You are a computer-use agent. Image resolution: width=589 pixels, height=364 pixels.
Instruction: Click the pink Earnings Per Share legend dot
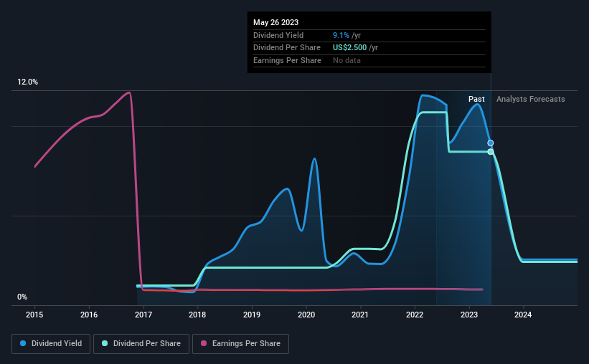point(204,343)
